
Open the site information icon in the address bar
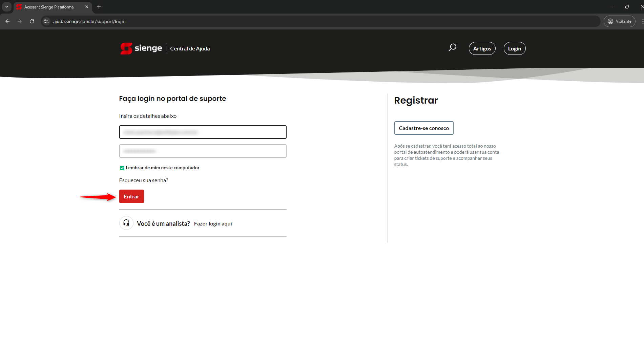click(x=47, y=21)
